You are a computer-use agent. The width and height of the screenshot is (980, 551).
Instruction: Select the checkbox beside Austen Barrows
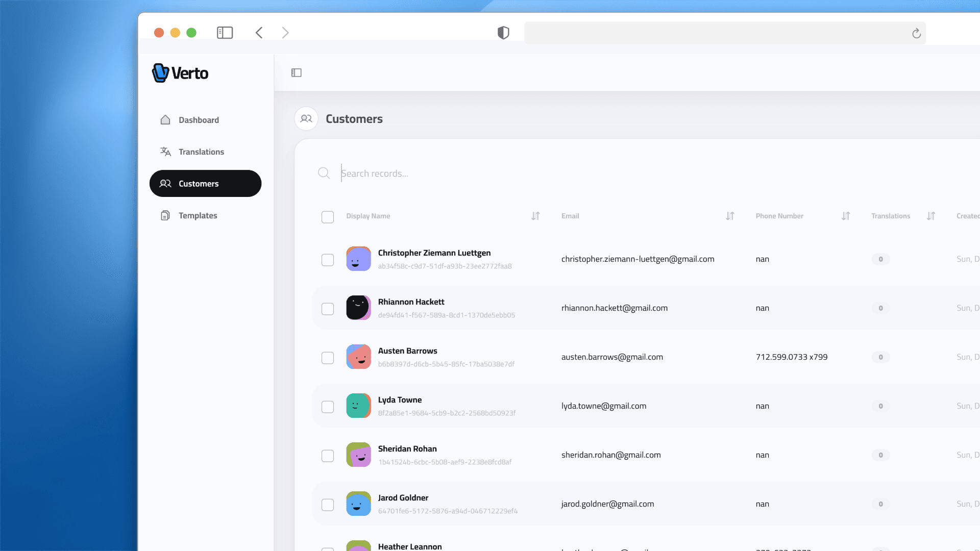point(328,358)
